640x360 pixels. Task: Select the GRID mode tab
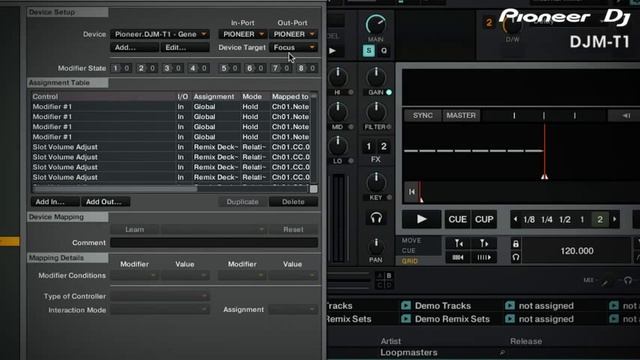tap(409, 261)
